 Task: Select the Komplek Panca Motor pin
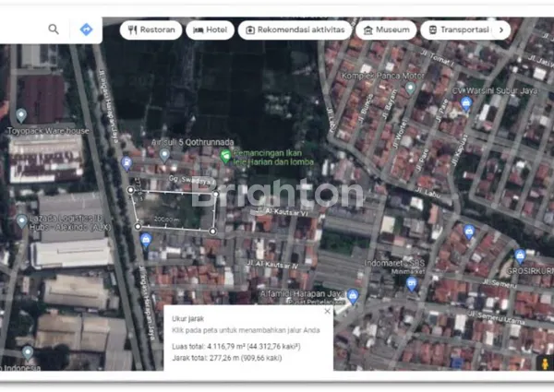410,88
